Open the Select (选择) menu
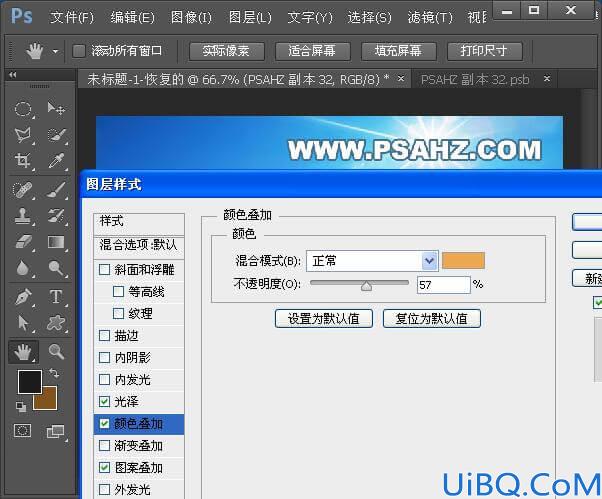The width and height of the screenshot is (602, 499). (x=369, y=17)
